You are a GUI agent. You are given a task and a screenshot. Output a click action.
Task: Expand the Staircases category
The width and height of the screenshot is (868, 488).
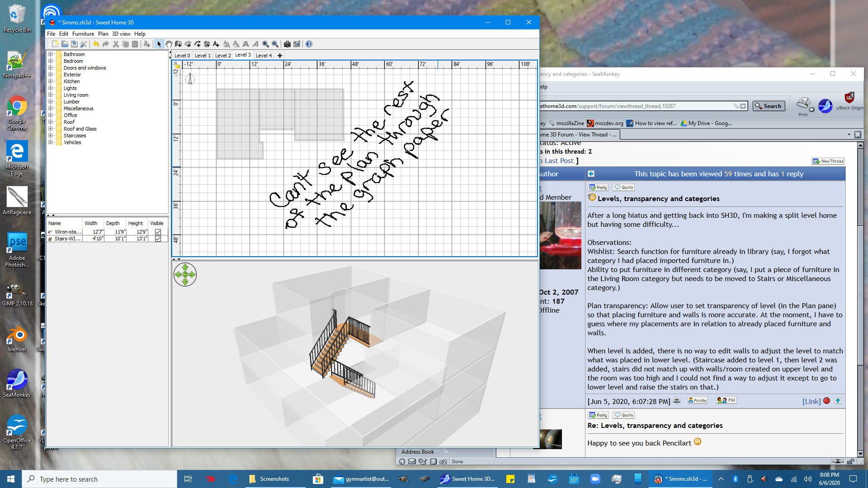point(51,136)
